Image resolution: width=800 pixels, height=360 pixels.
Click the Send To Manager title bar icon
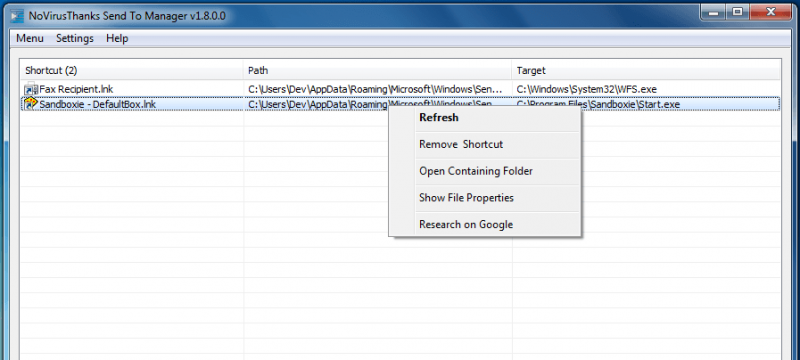(x=16, y=16)
